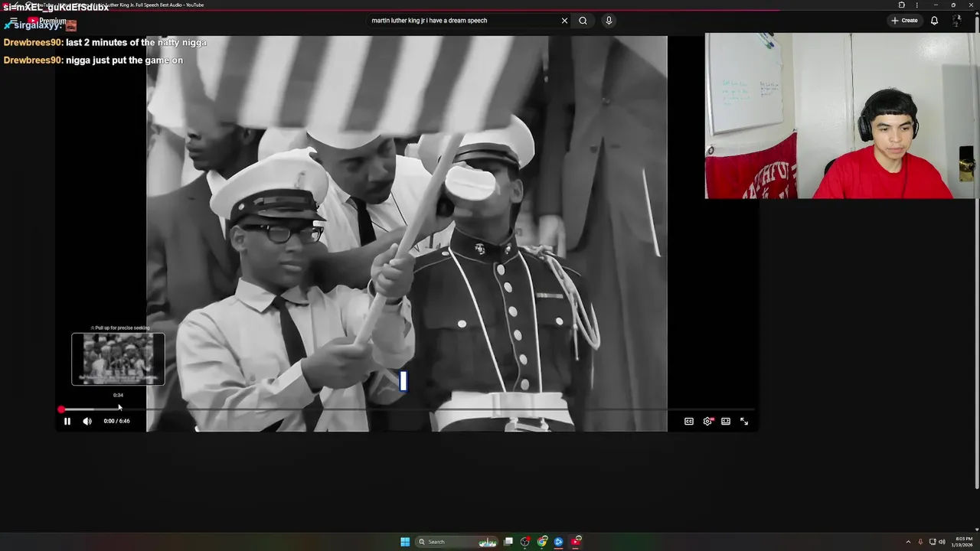The image size is (980, 551).
Task: Open the YouTube account avatar menu
Action: pos(957,21)
